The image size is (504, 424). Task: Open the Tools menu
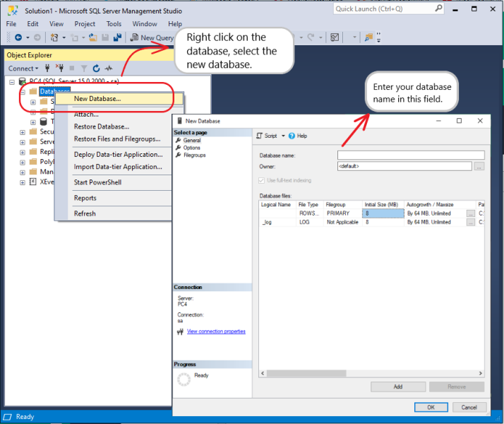114,24
